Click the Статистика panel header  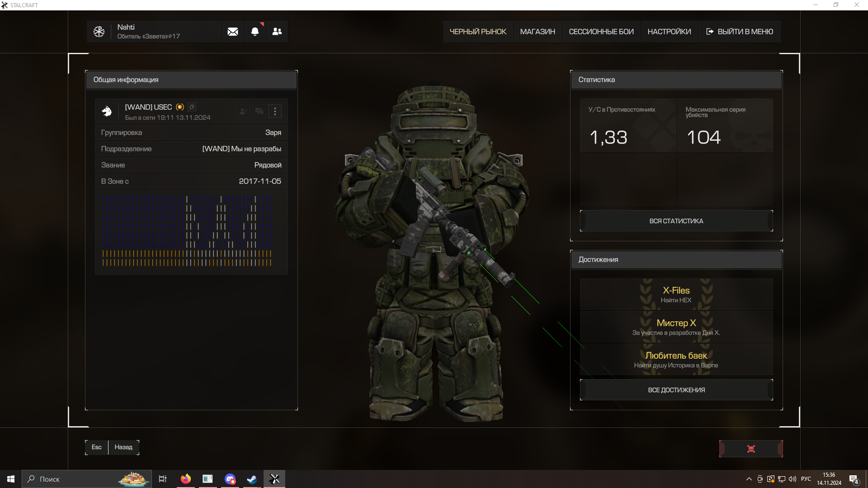676,80
